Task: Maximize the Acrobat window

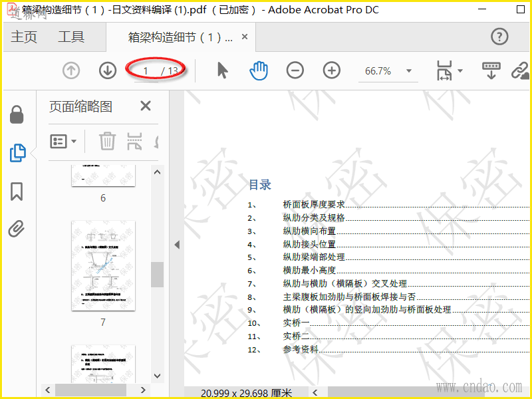Action: [521, 9]
